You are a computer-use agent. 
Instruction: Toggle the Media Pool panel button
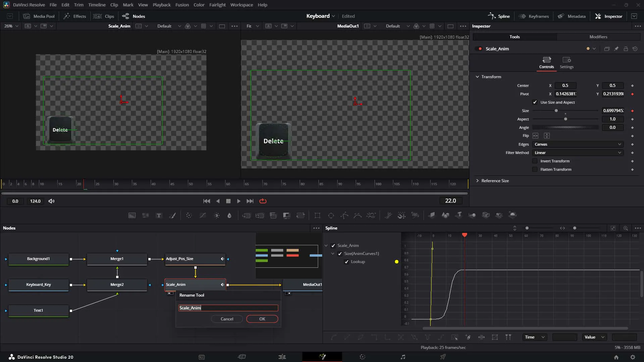click(x=39, y=16)
